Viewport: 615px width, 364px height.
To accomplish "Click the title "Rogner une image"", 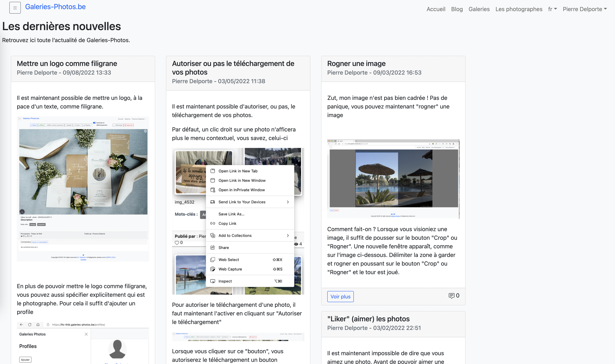I will click(356, 63).
